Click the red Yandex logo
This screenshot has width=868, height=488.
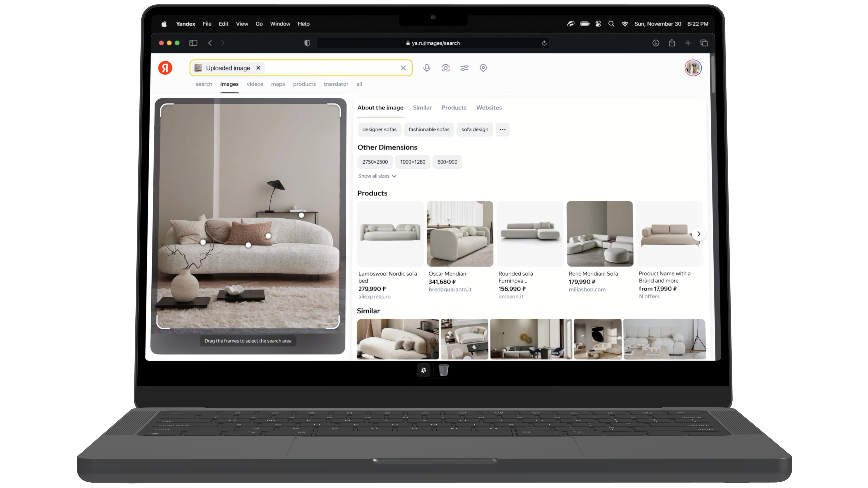tap(165, 68)
